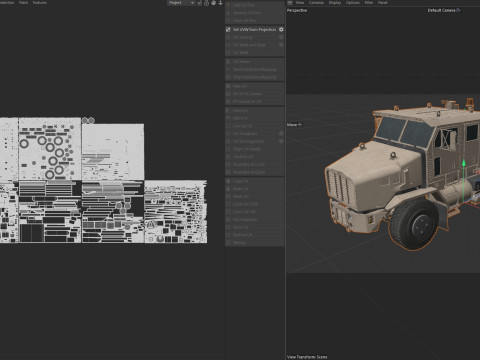Click the Reset UV command
The width and height of the screenshot is (480, 360).
pyautogui.click(x=255, y=196)
